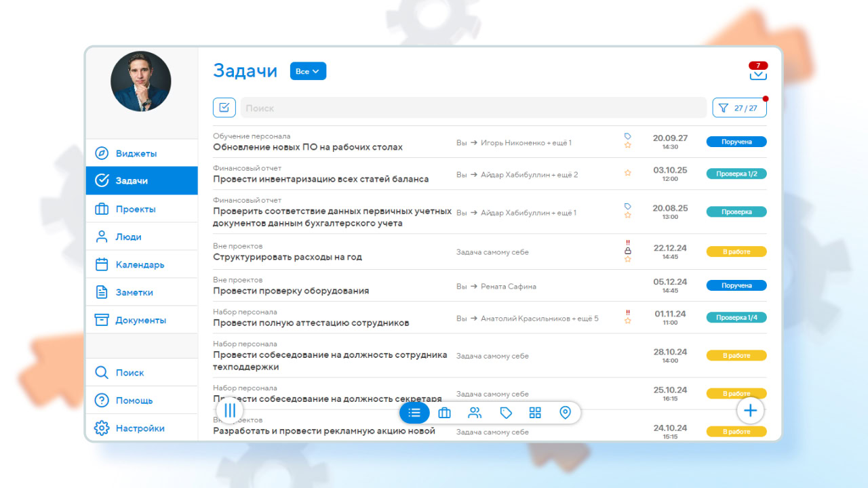Screen dimensions: 868x488
Task: Open notifications envelope with badge 7
Action: coord(758,75)
